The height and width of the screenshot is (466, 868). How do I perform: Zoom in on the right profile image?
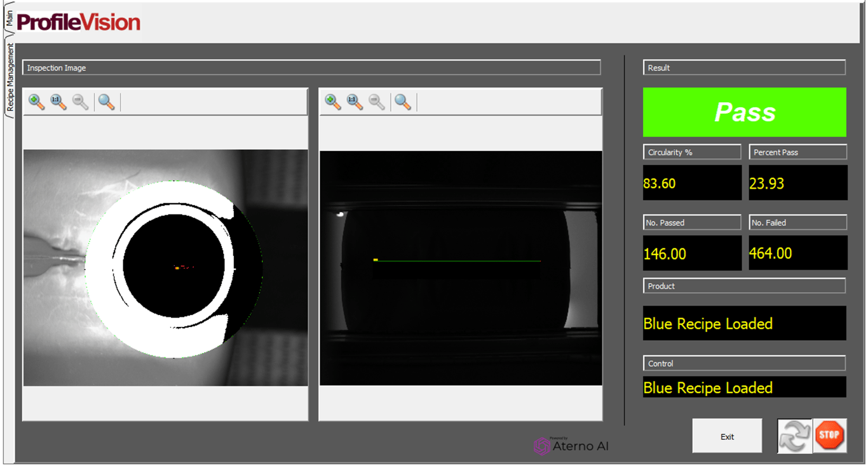coord(333,102)
